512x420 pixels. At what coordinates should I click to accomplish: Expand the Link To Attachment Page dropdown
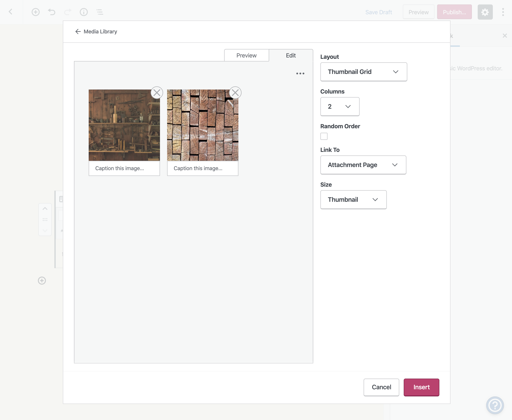pos(363,165)
